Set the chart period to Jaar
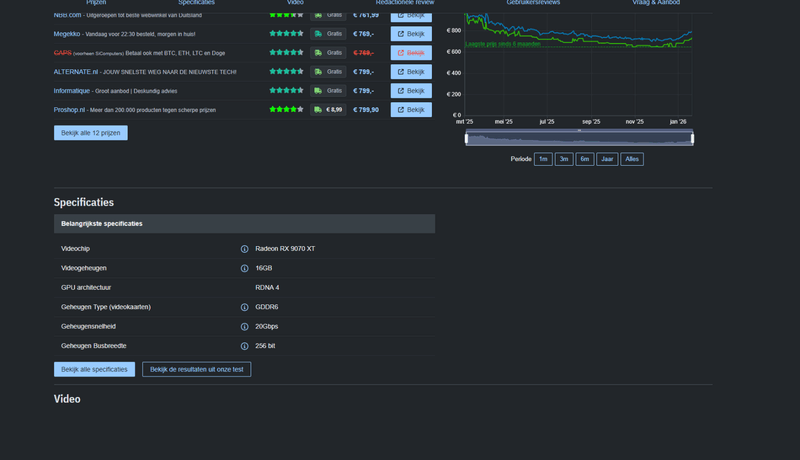The width and height of the screenshot is (800, 460). (607, 159)
